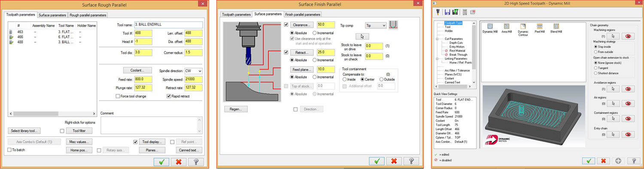This screenshot has width=644, height=170.
Task: Enable Force tool change checkbox
Action: point(118,96)
